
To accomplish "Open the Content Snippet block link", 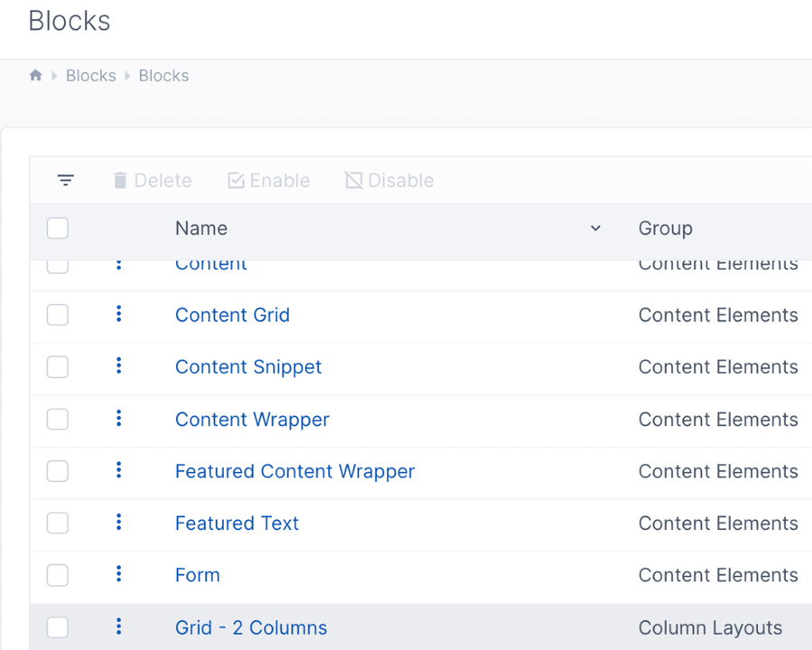I will pos(248,367).
